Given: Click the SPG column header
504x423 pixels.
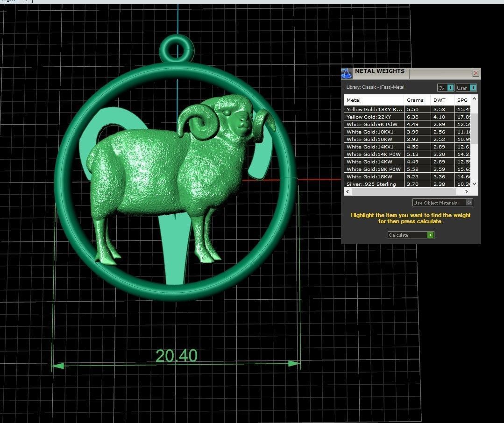Looking at the screenshot, I should [462, 100].
